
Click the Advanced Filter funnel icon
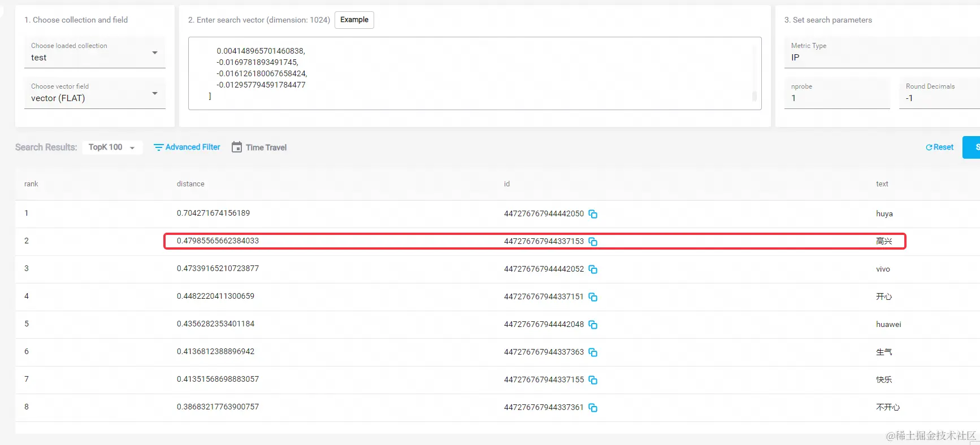[x=158, y=147]
